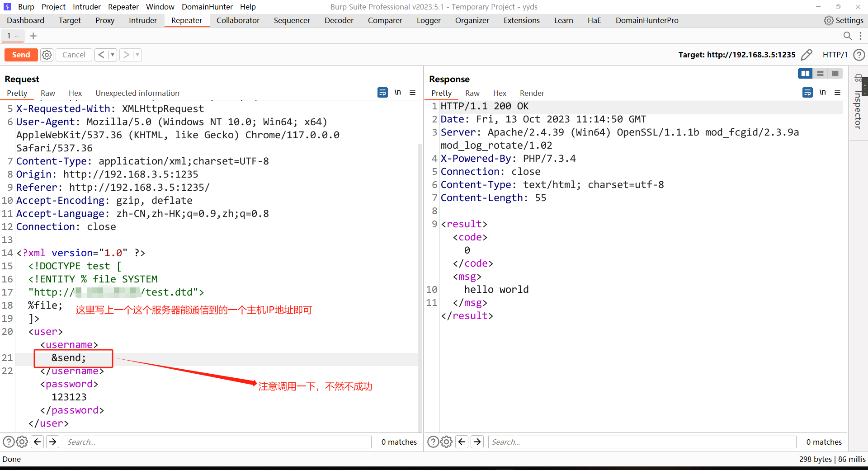Open the Collaborator tab

(x=238, y=20)
